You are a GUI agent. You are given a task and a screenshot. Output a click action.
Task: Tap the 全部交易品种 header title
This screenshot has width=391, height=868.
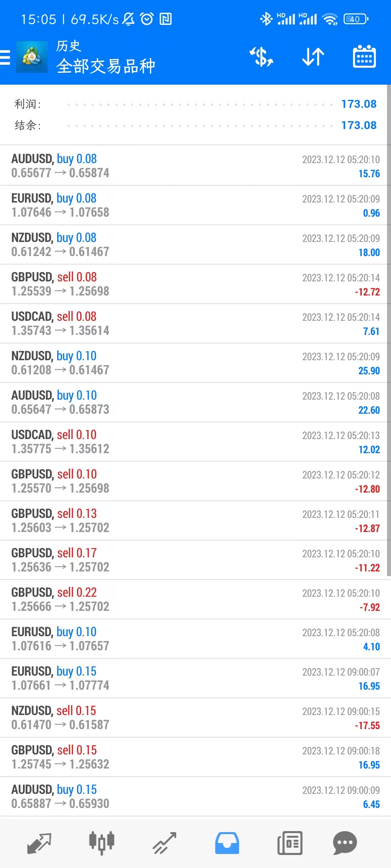[106, 66]
